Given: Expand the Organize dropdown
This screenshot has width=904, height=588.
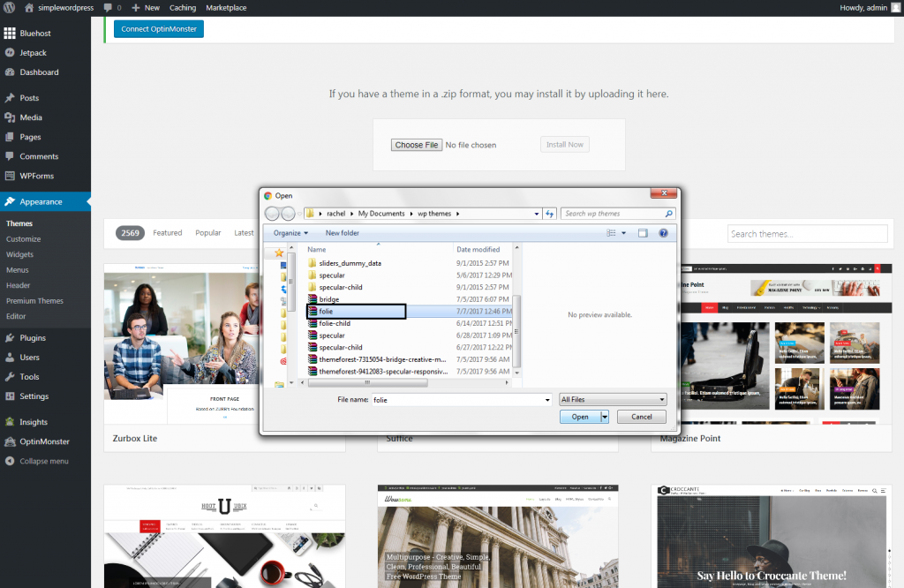Looking at the screenshot, I should pos(290,233).
